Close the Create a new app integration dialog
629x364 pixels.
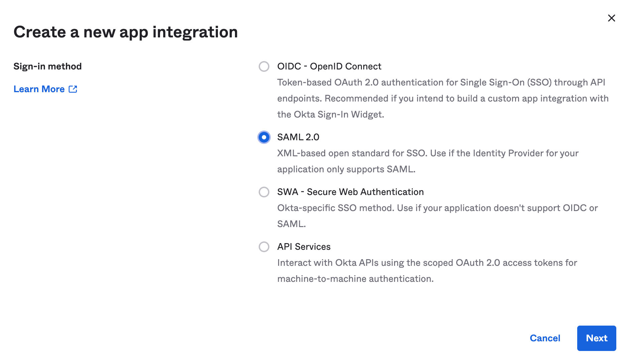612,18
